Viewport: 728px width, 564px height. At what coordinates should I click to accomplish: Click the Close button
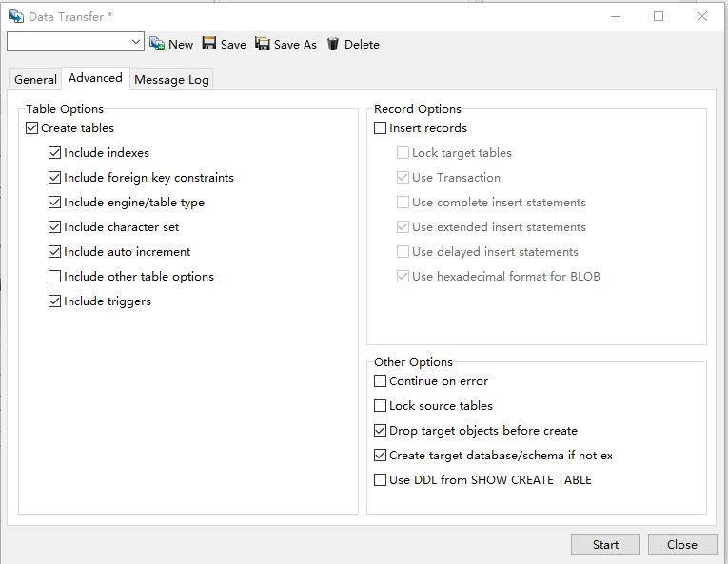coord(682,545)
